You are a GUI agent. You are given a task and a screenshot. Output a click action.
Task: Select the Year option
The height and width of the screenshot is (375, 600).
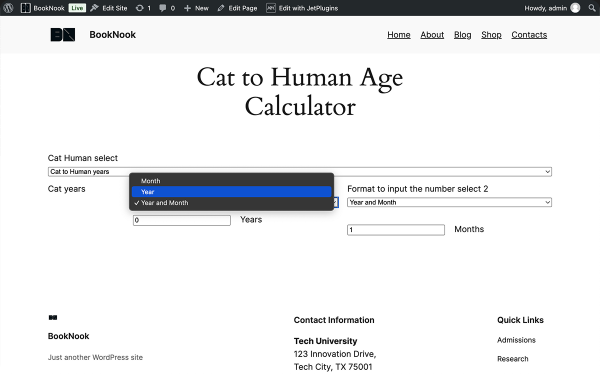(x=232, y=192)
